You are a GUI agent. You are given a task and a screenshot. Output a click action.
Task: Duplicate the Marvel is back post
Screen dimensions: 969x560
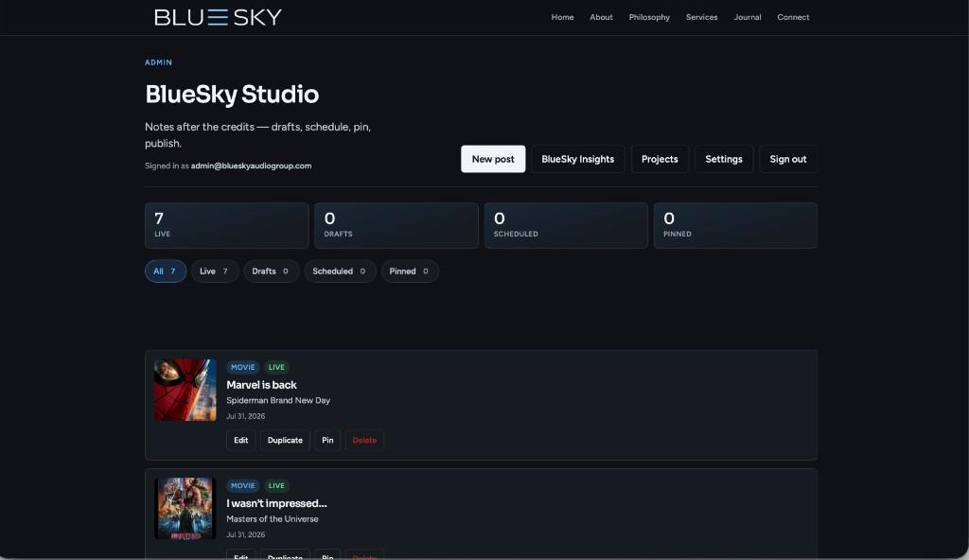click(285, 440)
